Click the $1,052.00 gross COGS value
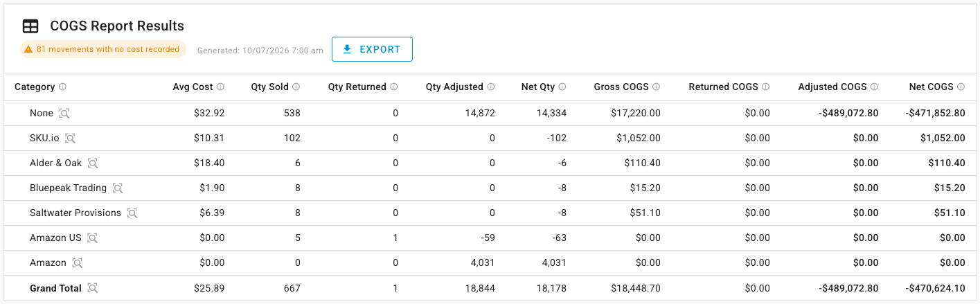The width and height of the screenshot is (980, 304). [x=639, y=138]
